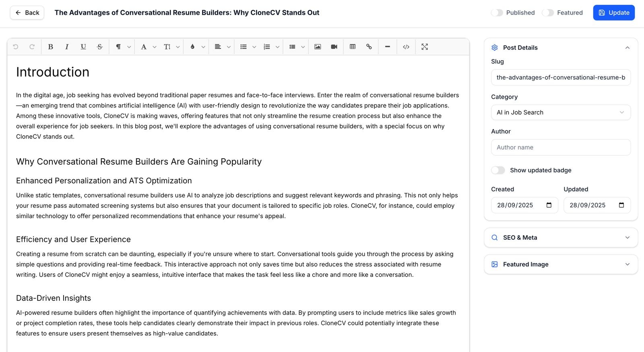644x352 pixels.
Task: Click the font size TI icon
Action: 167,47
